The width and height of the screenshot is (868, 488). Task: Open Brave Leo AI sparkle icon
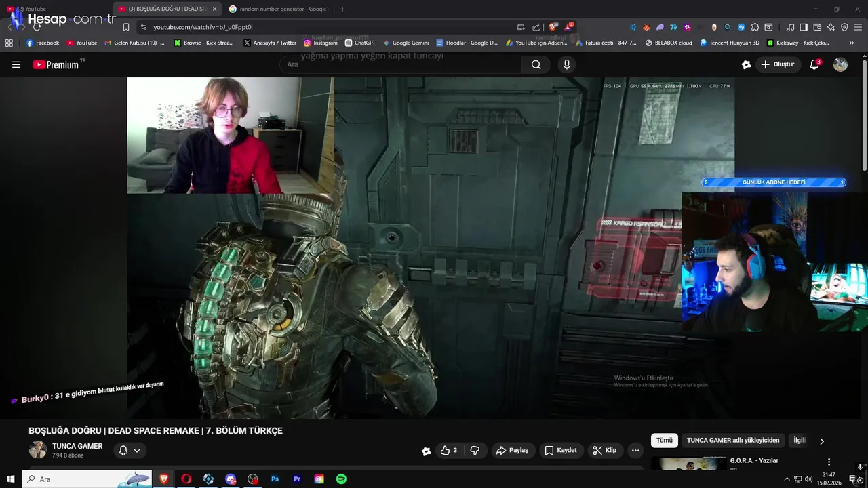pyautogui.click(x=831, y=27)
